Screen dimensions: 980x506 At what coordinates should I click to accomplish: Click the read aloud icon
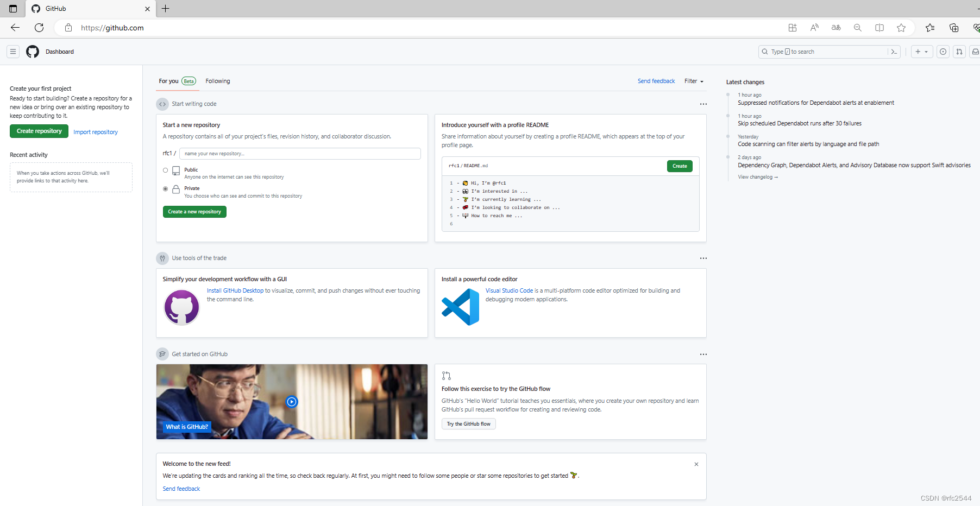[814, 28]
